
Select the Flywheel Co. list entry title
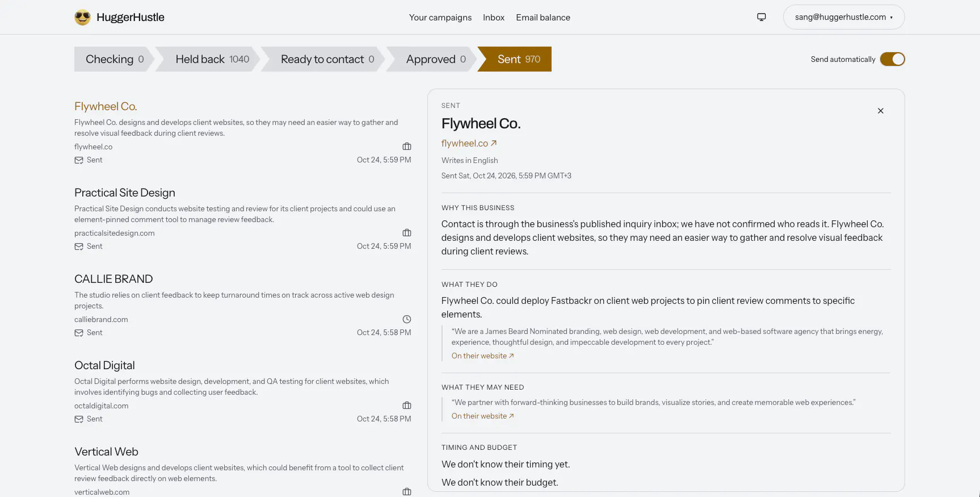pyautogui.click(x=106, y=106)
